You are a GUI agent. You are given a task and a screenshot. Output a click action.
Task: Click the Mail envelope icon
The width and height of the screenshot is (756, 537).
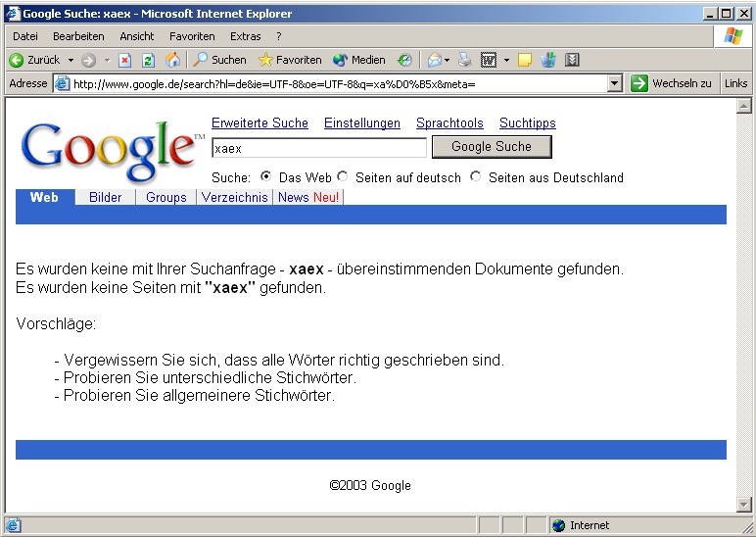tap(435, 61)
